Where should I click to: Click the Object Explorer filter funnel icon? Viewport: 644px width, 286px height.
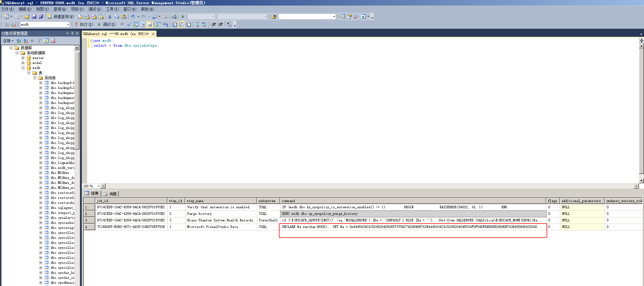[x=39, y=41]
